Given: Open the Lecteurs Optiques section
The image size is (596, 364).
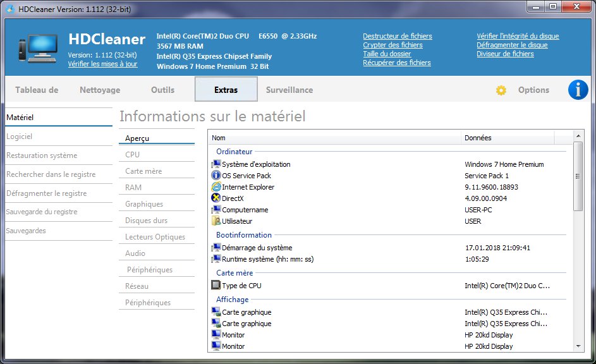Looking at the screenshot, I should (x=157, y=237).
